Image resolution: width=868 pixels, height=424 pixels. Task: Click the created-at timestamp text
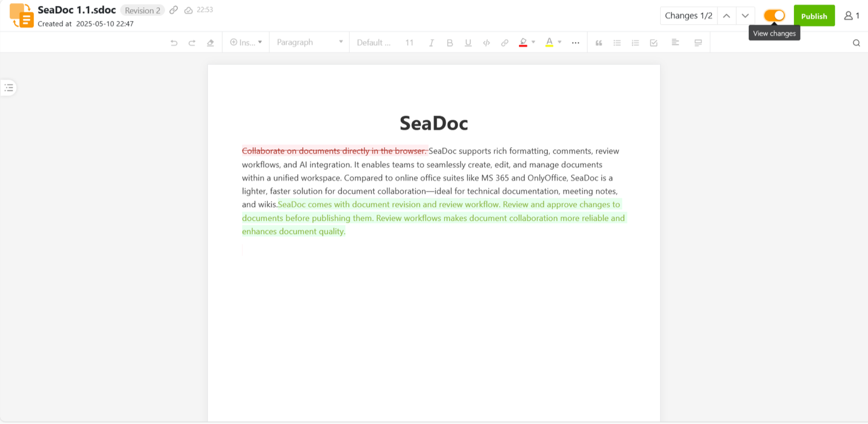click(x=86, y=24)
